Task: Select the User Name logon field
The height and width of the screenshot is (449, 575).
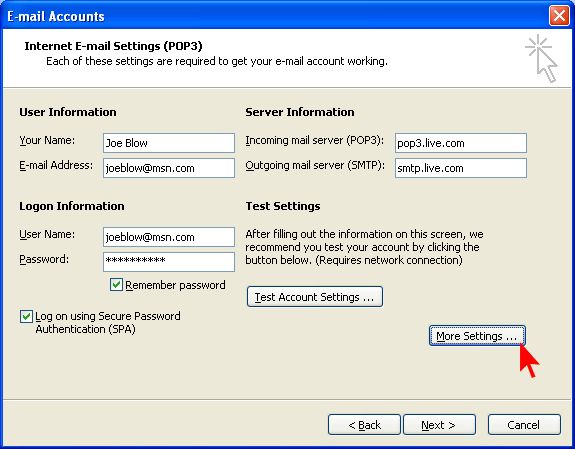Action: (x=169, y=237)
